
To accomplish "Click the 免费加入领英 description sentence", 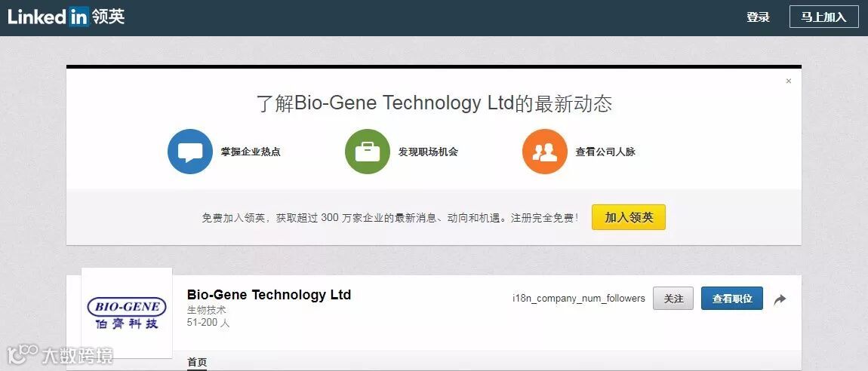I will [390, 218].
